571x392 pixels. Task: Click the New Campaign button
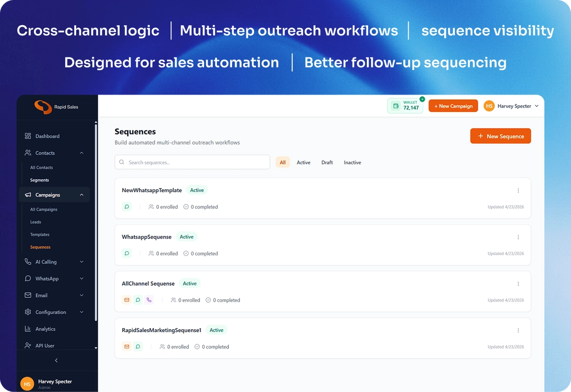coord(453,106)
